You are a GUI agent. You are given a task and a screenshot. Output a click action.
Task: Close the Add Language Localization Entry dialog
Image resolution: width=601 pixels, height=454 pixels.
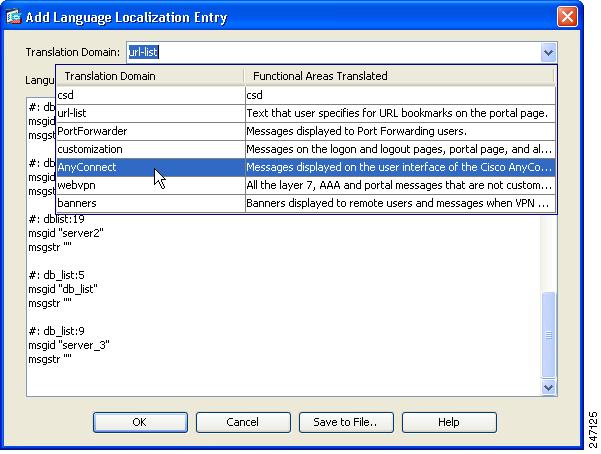pyautogui.click(x=567, y=17)
